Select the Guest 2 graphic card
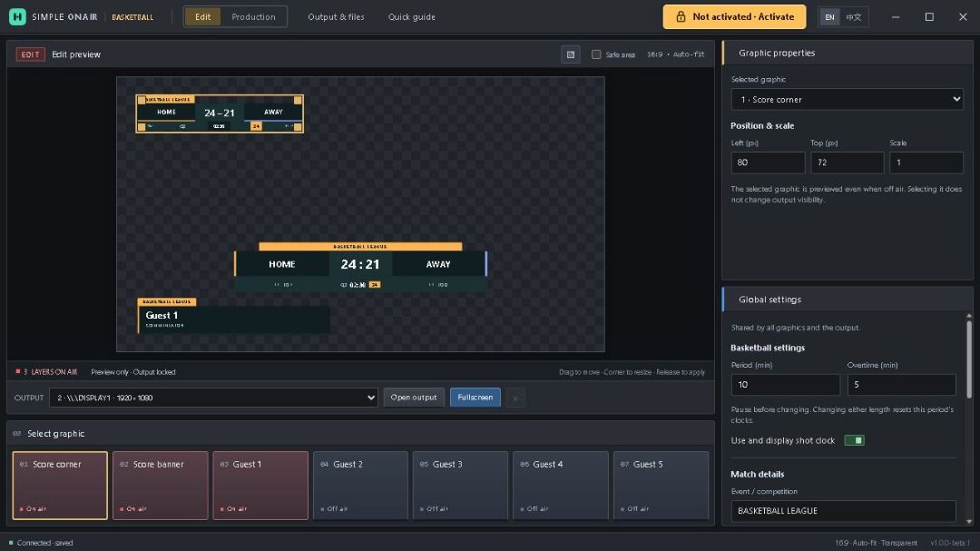Viewport: 980px width, 551px height. click(360, 486)
